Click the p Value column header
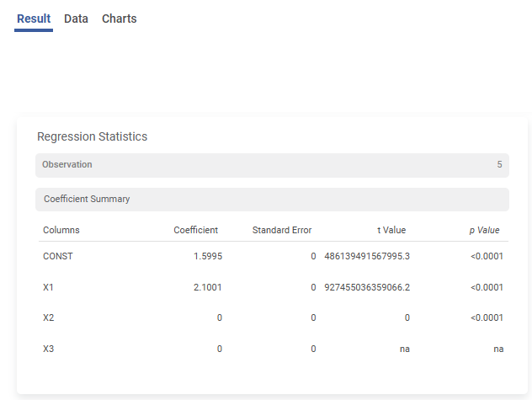532x400 pixels. point(484,230)
